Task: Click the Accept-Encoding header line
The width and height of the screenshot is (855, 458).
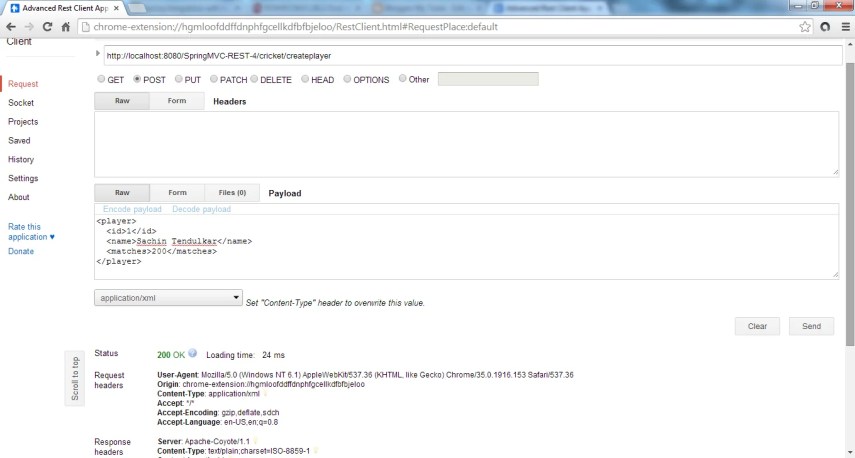Action: tap(218, 413)
